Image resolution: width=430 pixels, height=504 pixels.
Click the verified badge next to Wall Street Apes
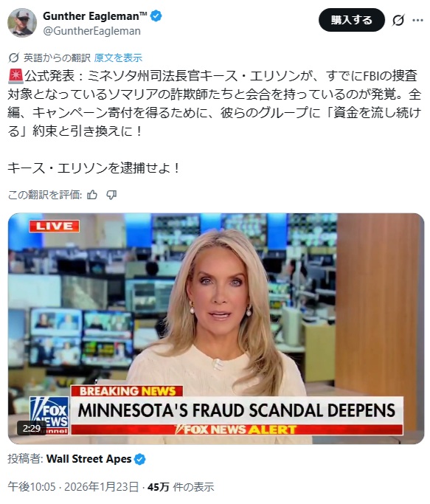[140, 459]
